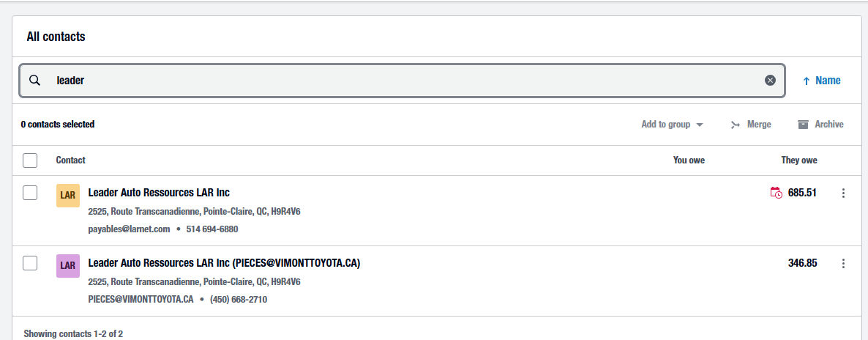Toggle the select all contacts checkbox

pyautogui.click(x=30, y=160)
